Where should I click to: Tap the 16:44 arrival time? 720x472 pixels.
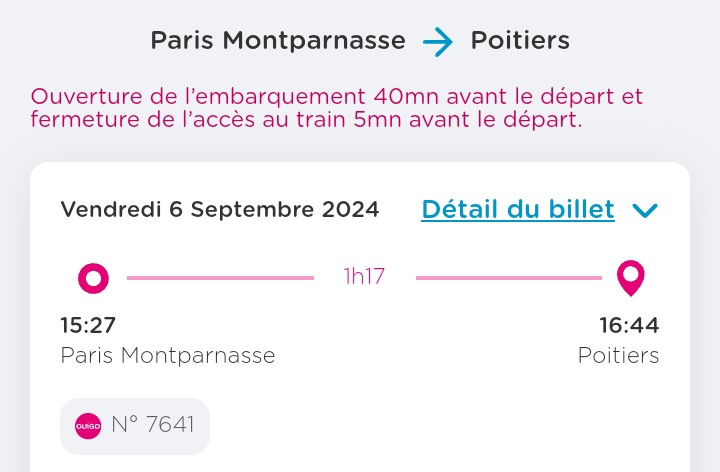(629, 325)
